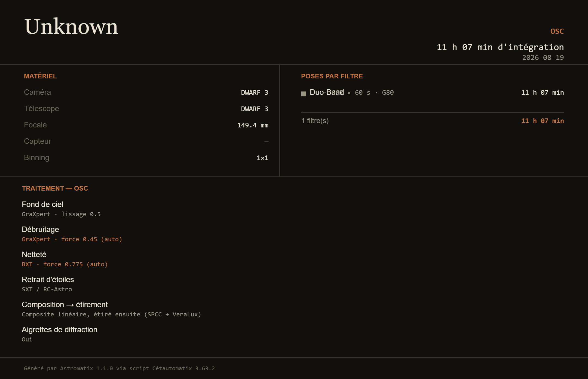Click the orange 11 h 07 min total
Viewport: 588px width, 379px height.
[x=542, y=121]
